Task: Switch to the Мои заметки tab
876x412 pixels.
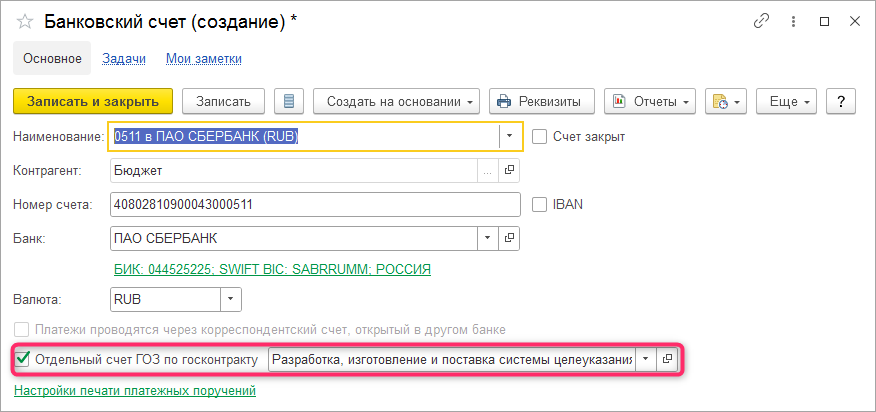Action: (x=204, y=59)
